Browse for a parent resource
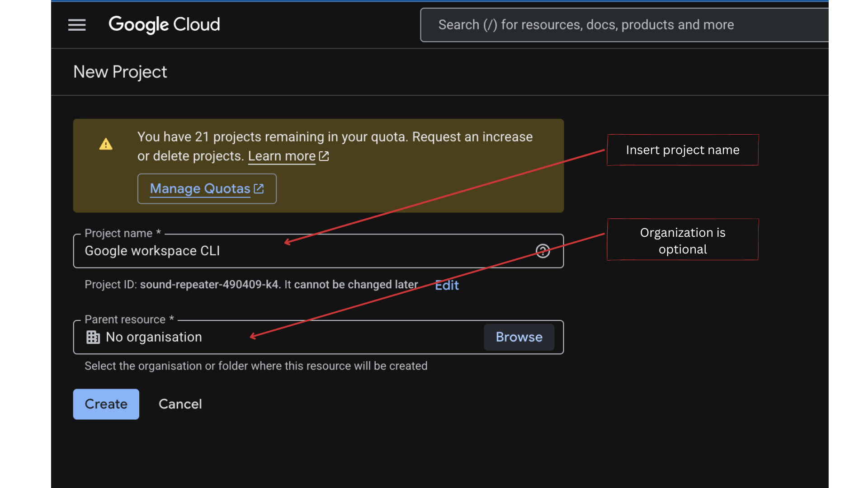The height and width of the screenshot is (488, 868). pyautogui.click(x=519, y=337)
